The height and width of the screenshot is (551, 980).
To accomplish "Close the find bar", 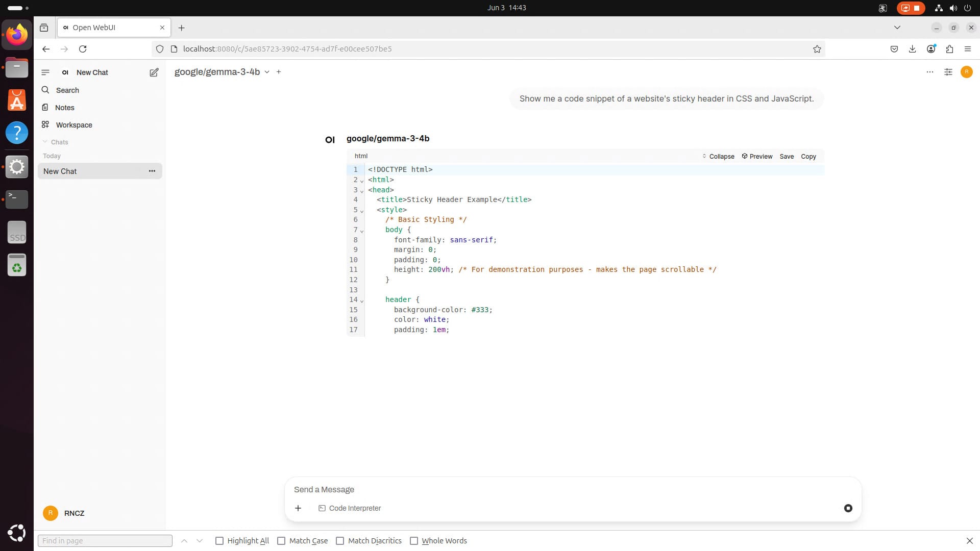I will click(970, 541).
